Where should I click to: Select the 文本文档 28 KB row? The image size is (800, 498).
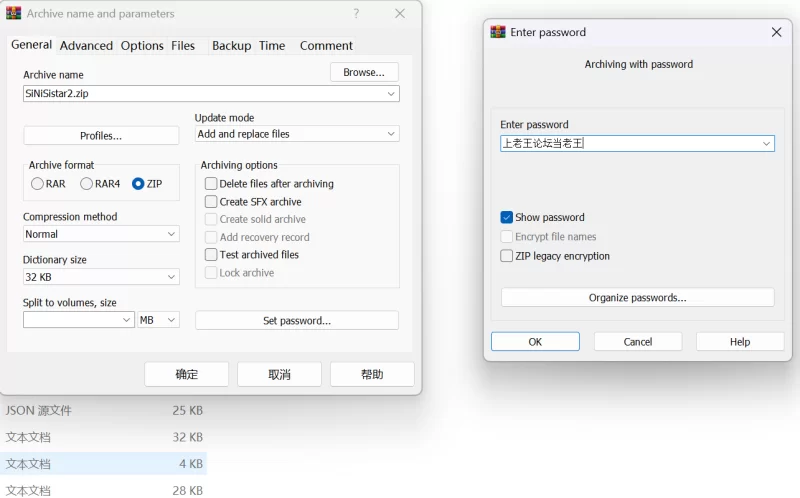tap(104, 490)
